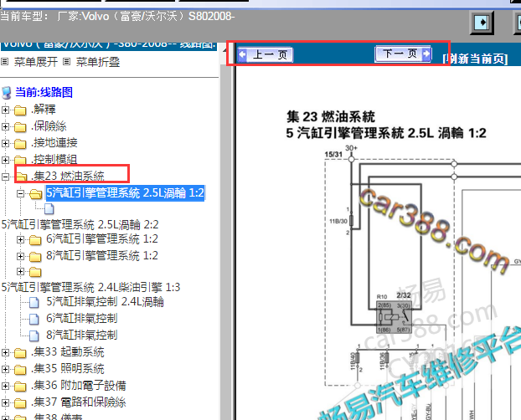The image size is (521, 420).
Task: Expand the 6汽缸引擎管理系統 1:2 node
Action: [x=21, y=239]
